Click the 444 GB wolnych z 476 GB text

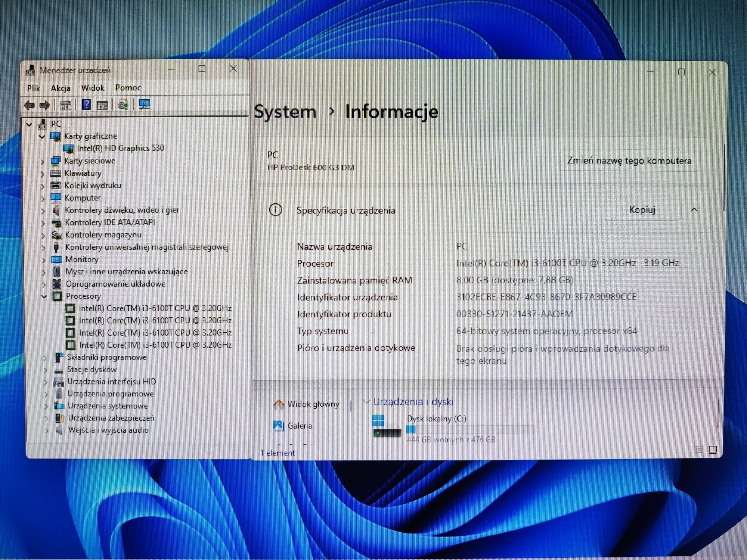click(x=451, y=440)
